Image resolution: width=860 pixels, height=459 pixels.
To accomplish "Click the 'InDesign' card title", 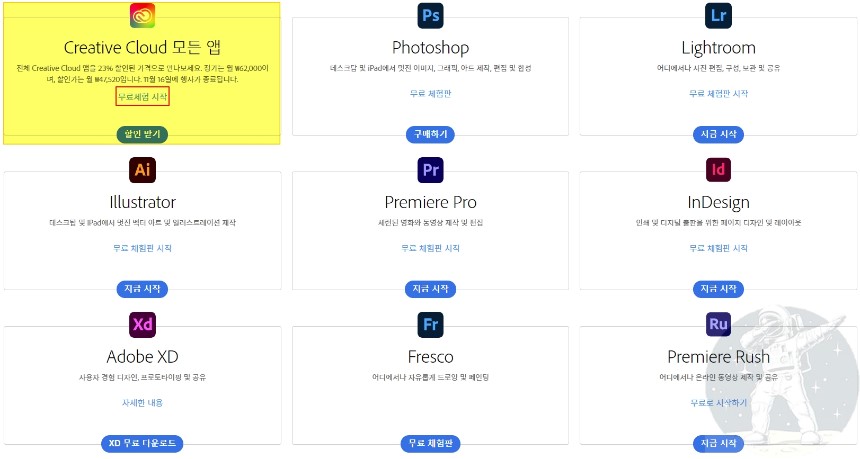I will 718,202.
